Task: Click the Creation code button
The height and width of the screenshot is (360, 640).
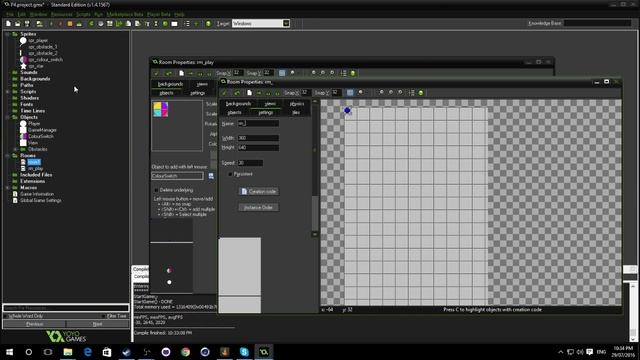Action: [x=259, y=191]
